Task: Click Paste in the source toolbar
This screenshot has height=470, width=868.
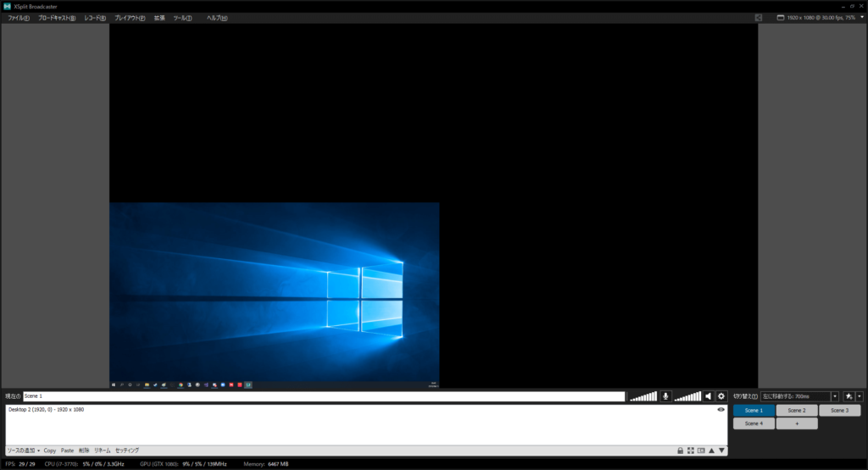Action: pos(67,451)
